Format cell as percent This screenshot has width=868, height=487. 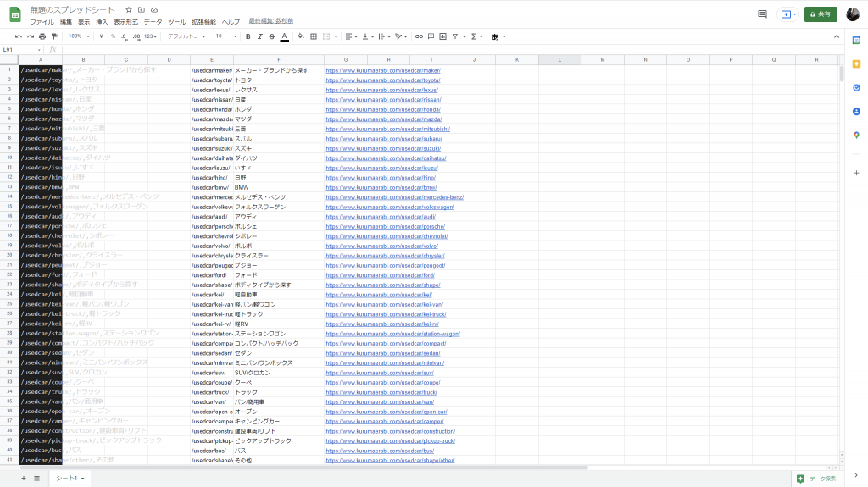[113, 36]
